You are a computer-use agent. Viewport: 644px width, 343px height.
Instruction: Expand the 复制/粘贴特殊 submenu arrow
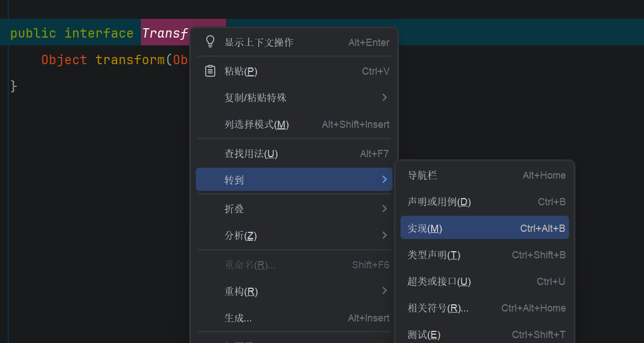[385, 97]
